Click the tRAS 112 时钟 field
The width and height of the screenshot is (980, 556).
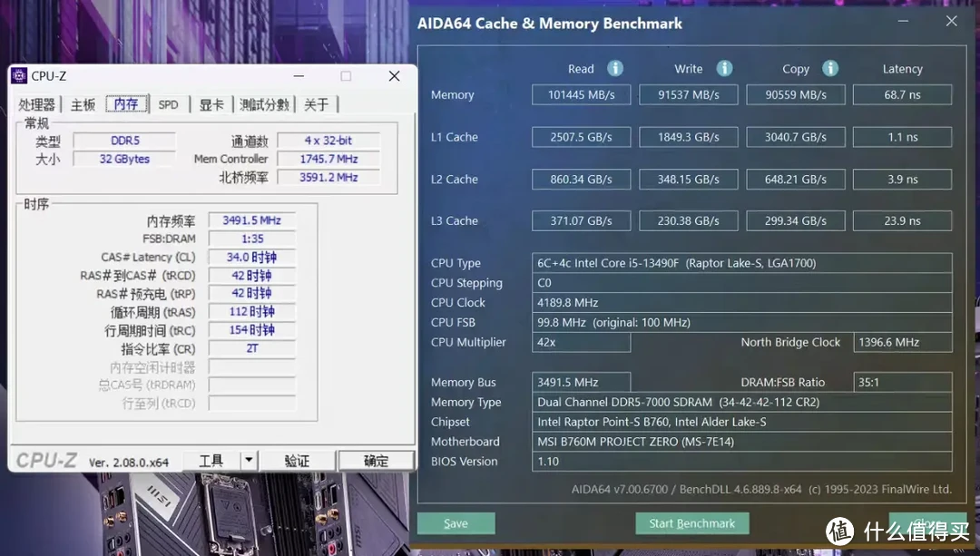click(252, 312)
